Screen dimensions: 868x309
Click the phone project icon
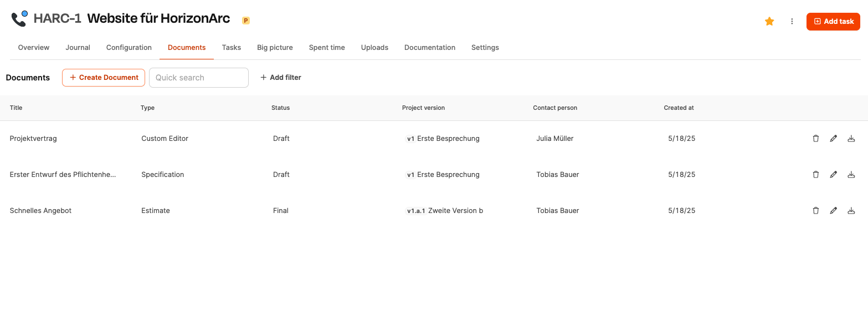pos(19,19)
